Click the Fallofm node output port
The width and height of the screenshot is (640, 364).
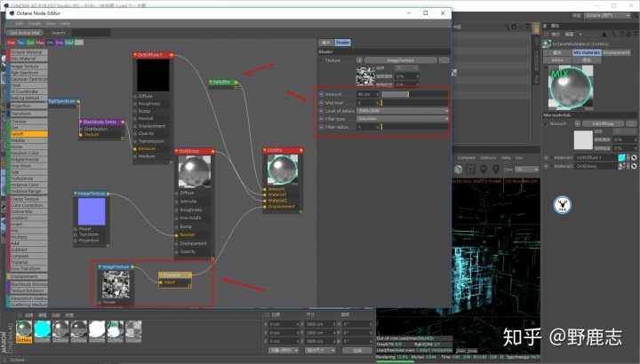click(x=236, y=83)
